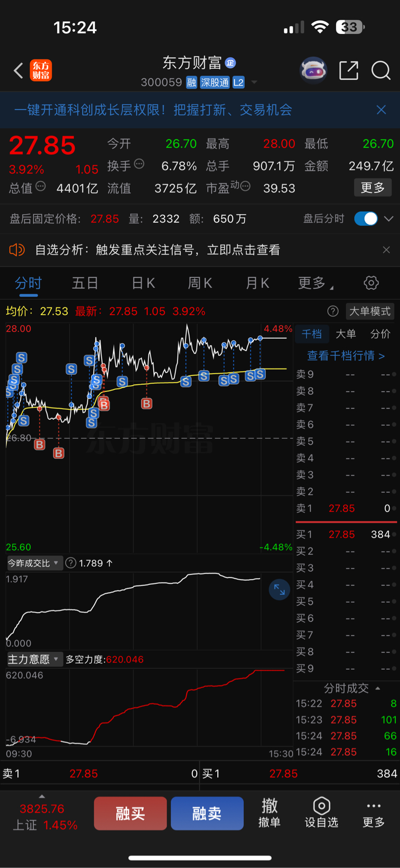Expand the index switcher above 3825.76
400x868 pixels.
(42, 796)
